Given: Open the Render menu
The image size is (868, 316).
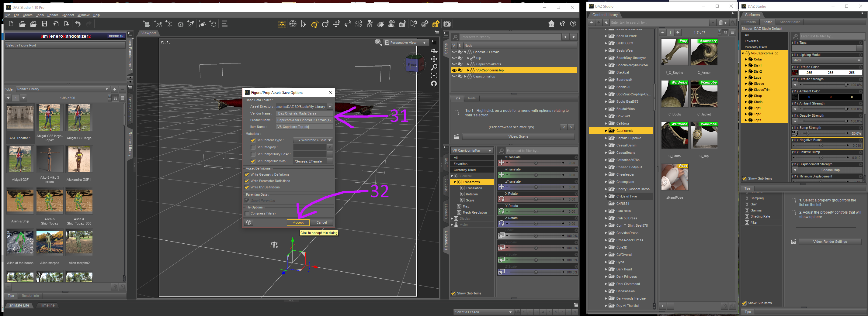Looking at the screenshot, I should pos(53,15).
